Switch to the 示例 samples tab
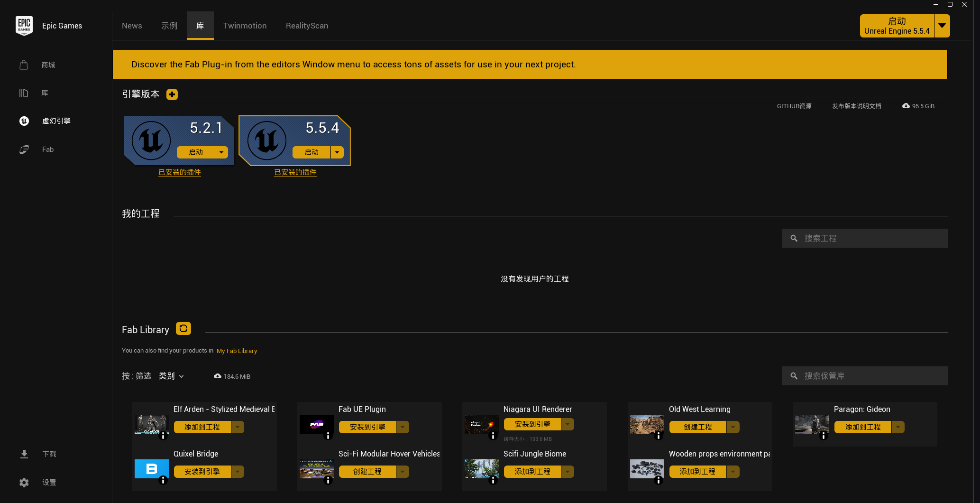The image size is (980, 503). click(x=169, y=26)
